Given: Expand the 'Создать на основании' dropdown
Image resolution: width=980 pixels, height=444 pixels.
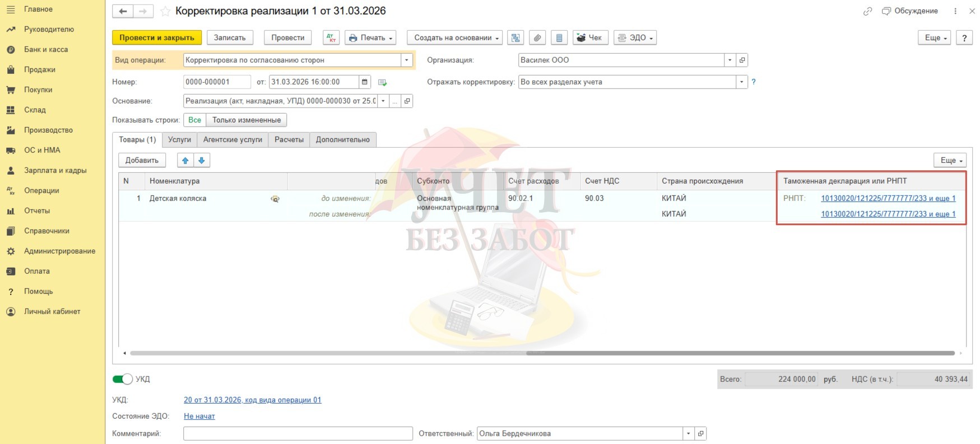Looking at the screenshot, I should [x=454, y=38].
